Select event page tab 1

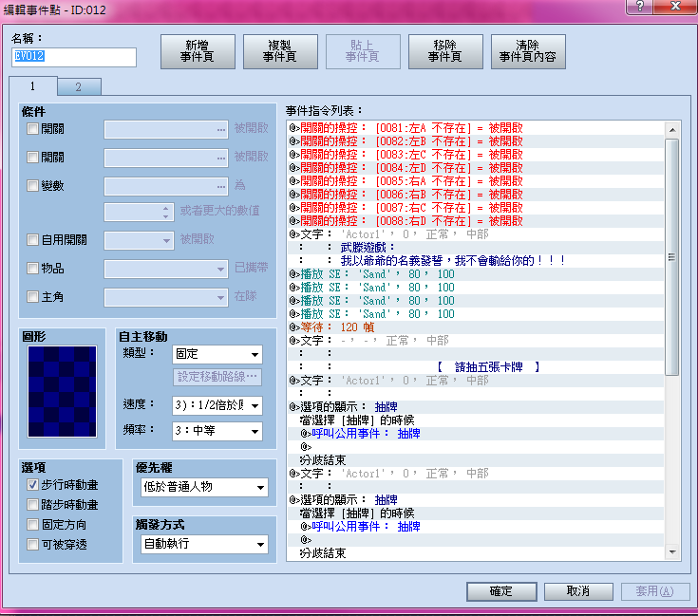[32, 85]
